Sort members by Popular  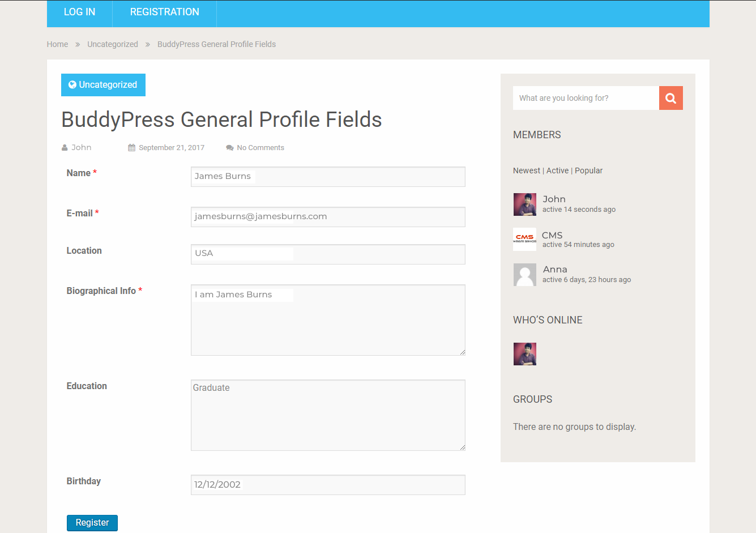pyautogui.click(x=588, y=170)
